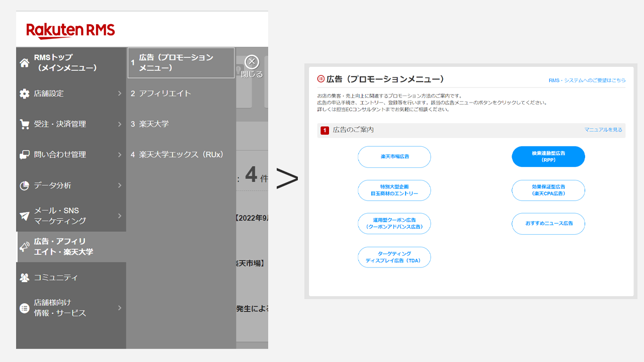Click the 特別大型企画 目玉商材のエントリー button

point(394,190)
